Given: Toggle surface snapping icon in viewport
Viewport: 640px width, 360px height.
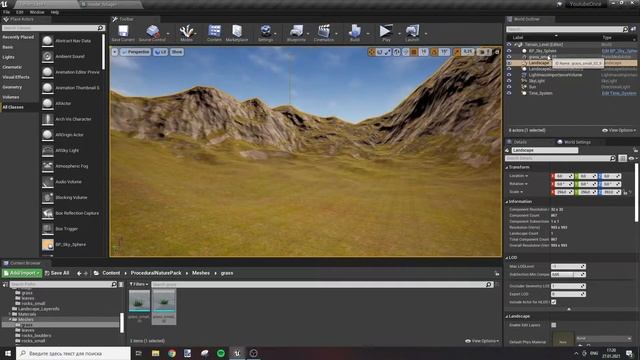Looking at the screenshot, I should click(406, 52).
